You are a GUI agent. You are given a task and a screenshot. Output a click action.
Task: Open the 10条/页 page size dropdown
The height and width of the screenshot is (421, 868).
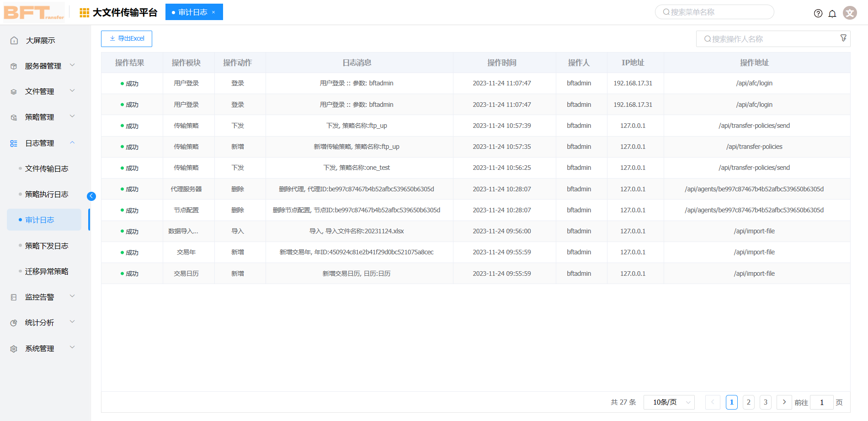pyautogui.click(x=669, y=402)
